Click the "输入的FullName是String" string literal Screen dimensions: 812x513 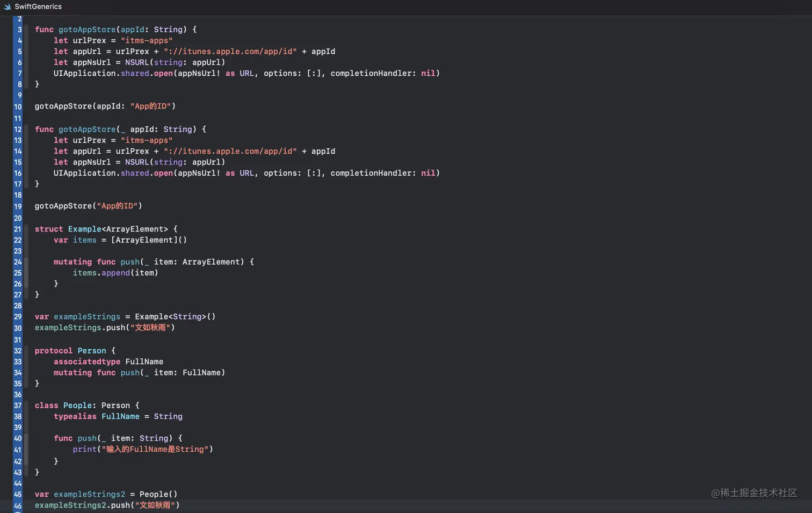pos(155,449)
